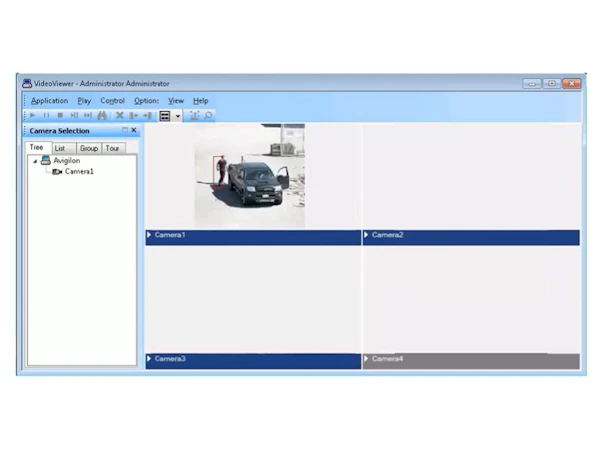Select the gray Camera4 title bar

click(x=471, y=361)
